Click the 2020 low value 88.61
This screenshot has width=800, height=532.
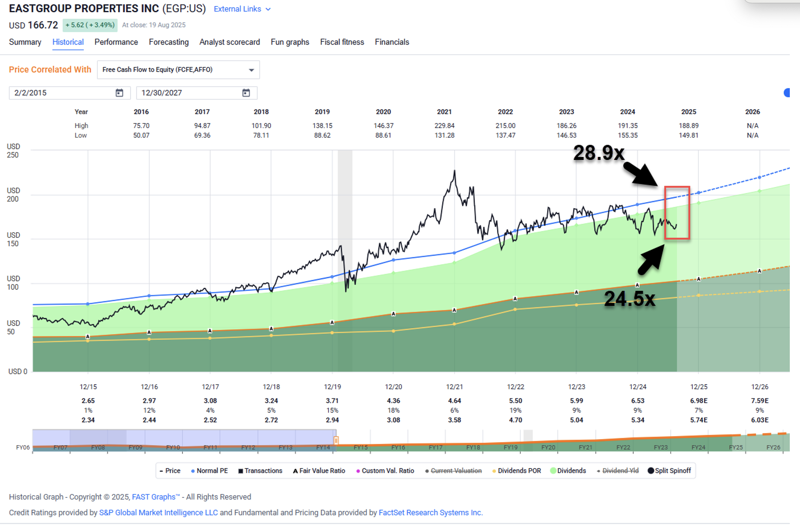[x=383, y=135]
